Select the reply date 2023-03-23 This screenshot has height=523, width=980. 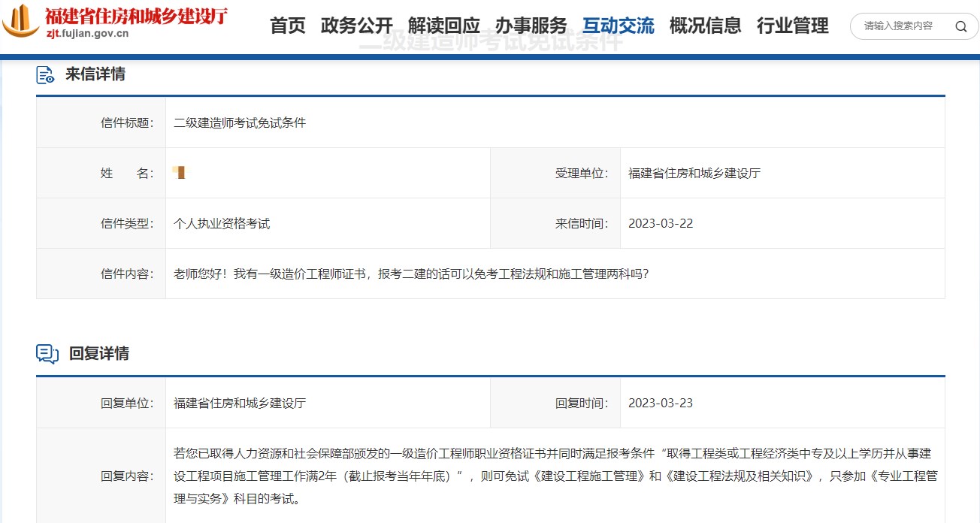point(661,403)
